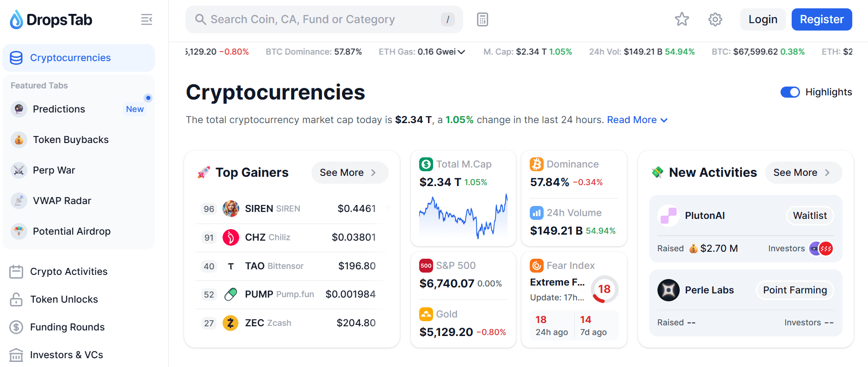
Task: Click the ZEC Zcash coin icon
Action: [x=231, y=323]
